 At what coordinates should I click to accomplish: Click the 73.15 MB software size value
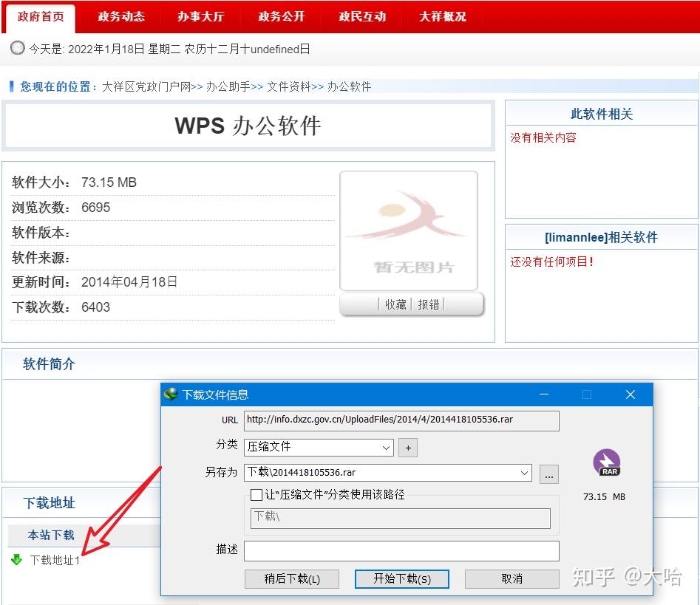point(109,182)
